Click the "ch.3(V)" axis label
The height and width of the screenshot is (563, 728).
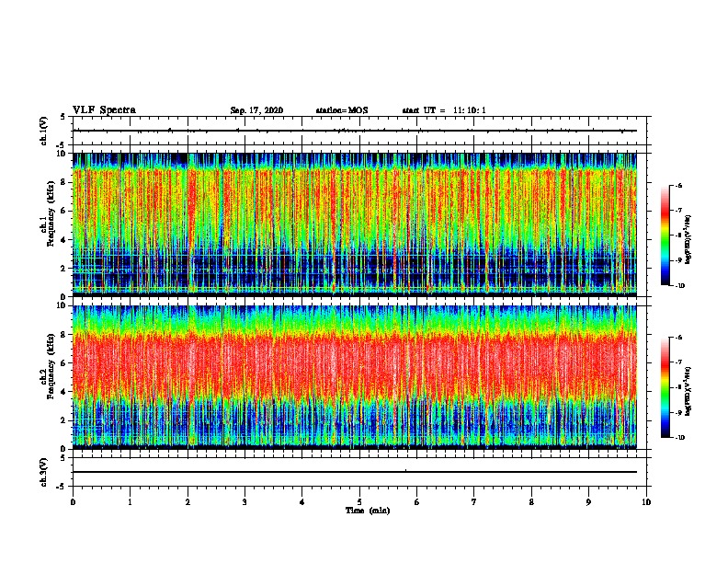pyautogui.click(x=43, y=473)
